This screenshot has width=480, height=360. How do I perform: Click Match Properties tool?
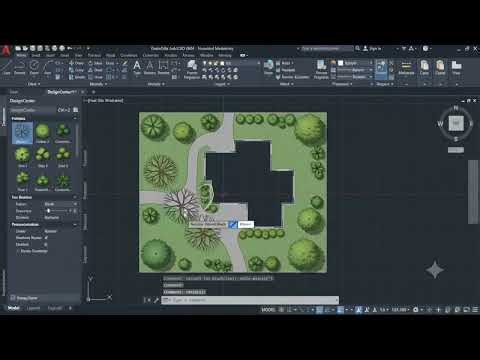coord(321,69)
